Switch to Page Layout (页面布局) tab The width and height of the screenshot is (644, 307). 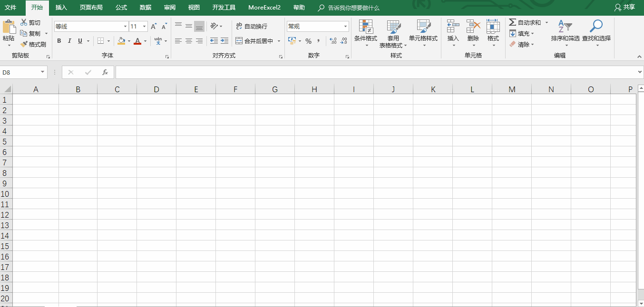pos(91,8)
